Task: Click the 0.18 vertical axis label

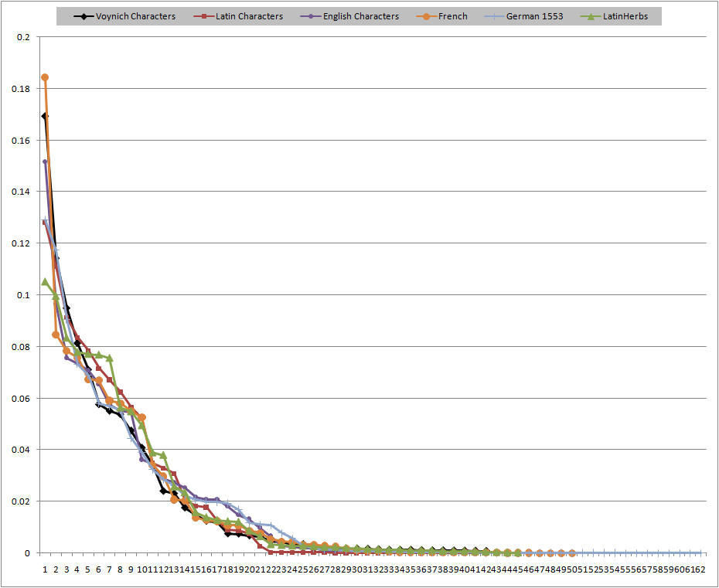Action: [x=21, y=89]
